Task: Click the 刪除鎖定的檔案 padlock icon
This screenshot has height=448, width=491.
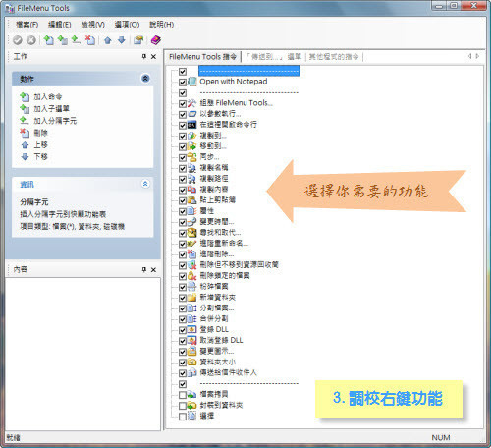Action: coord(192,276)
